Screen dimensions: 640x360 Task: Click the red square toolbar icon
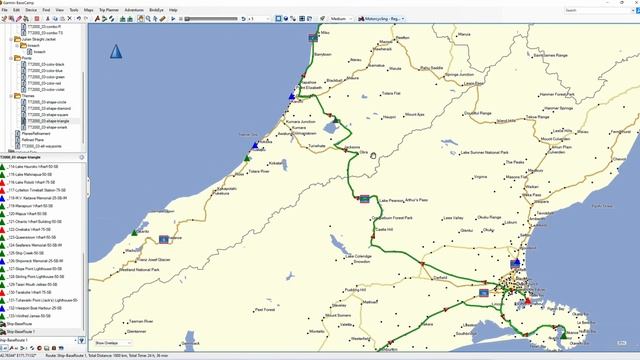[x=37, y=19]
